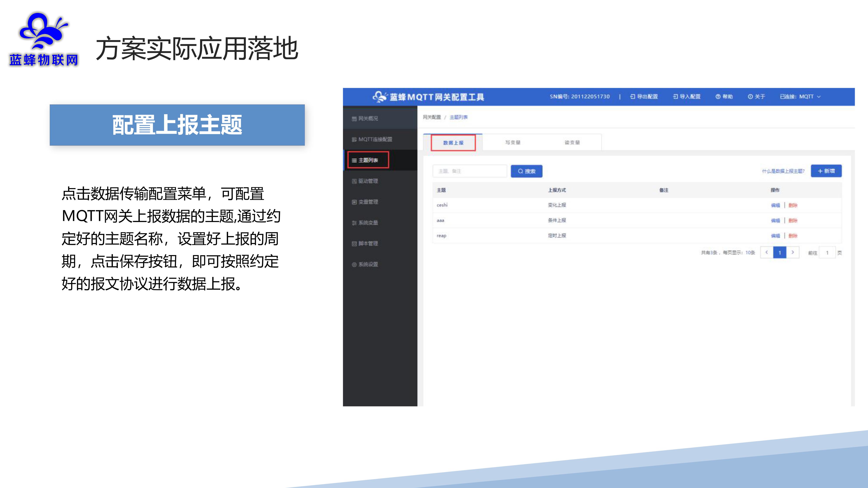
Task: Open 系统设置 in the sidebar
Action: click(x=368, y=264)
